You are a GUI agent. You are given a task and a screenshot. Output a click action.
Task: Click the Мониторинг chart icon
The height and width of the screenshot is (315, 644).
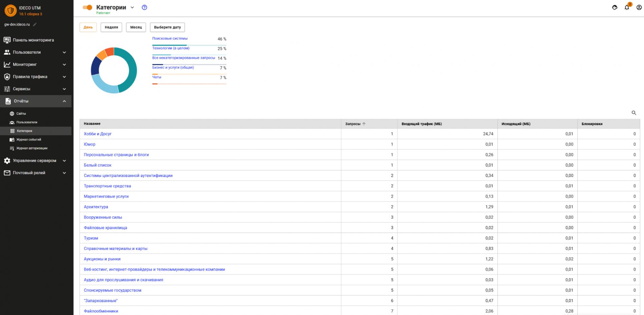pos(7,64)
